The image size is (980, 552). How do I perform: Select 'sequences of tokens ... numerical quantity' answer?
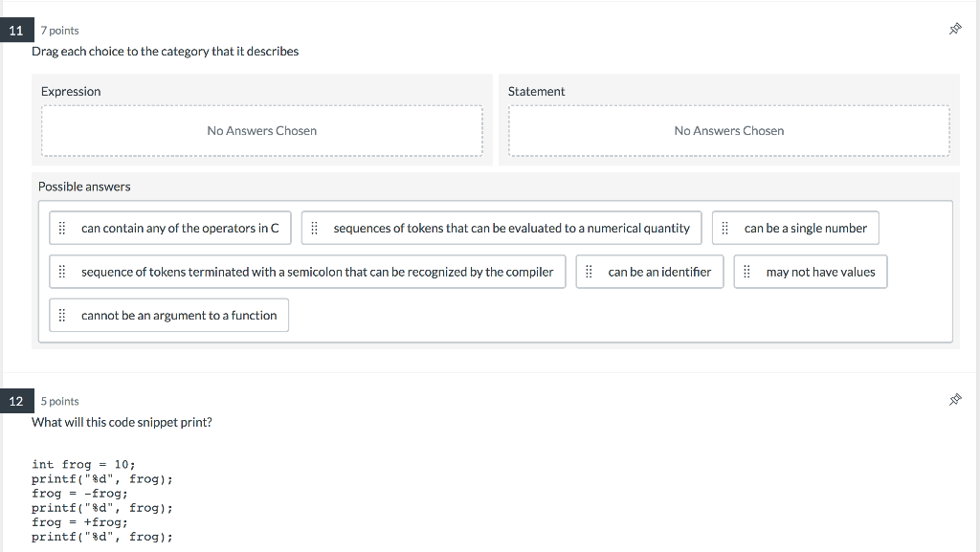point(511,229)
